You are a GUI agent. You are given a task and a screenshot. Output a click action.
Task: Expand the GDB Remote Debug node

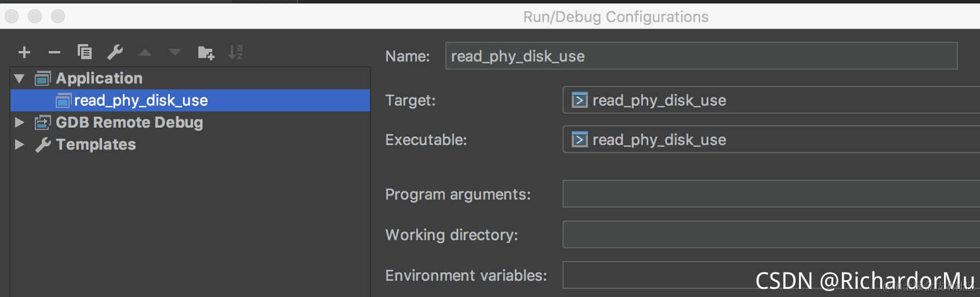(x=19, y=122)
